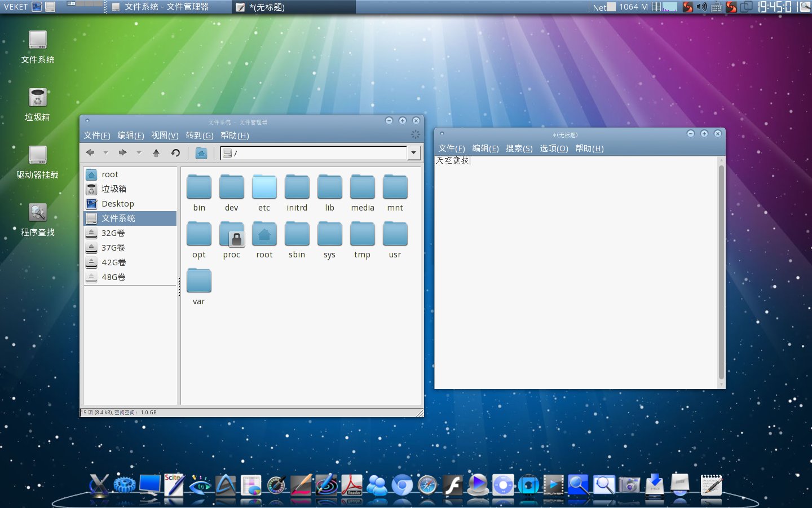Select root in the sidebar

coord(130,174)
